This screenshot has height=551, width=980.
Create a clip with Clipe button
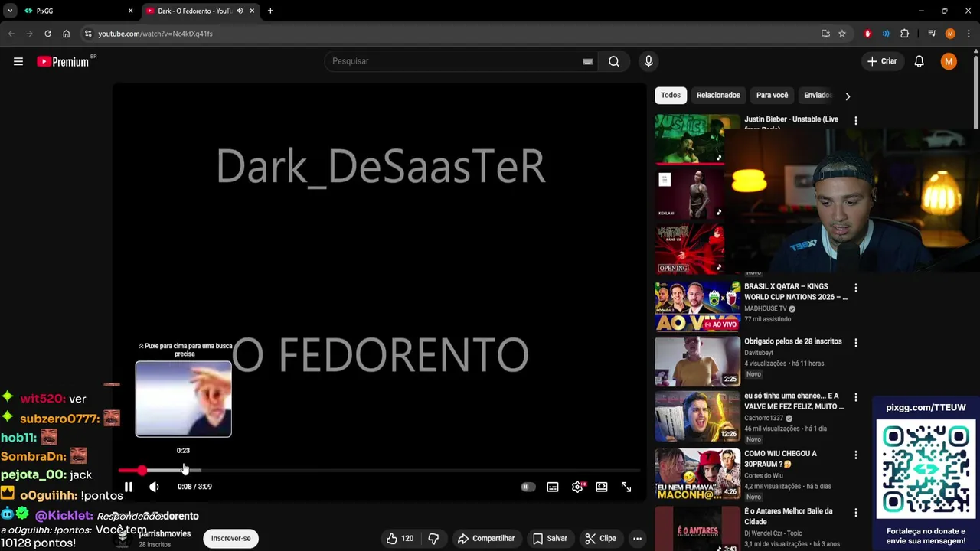(x=599, y=539)
